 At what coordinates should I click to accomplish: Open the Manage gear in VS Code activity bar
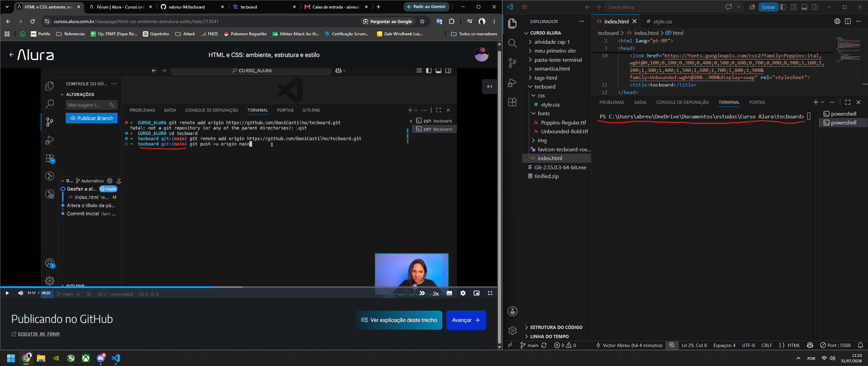coord(512,330)
